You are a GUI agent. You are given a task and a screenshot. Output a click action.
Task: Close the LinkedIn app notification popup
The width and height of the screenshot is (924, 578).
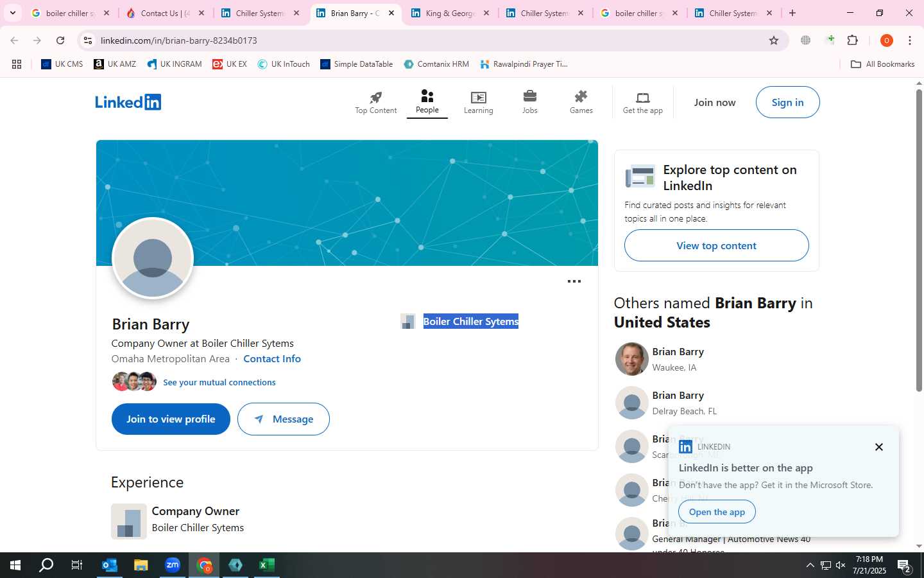pos(879,447)
